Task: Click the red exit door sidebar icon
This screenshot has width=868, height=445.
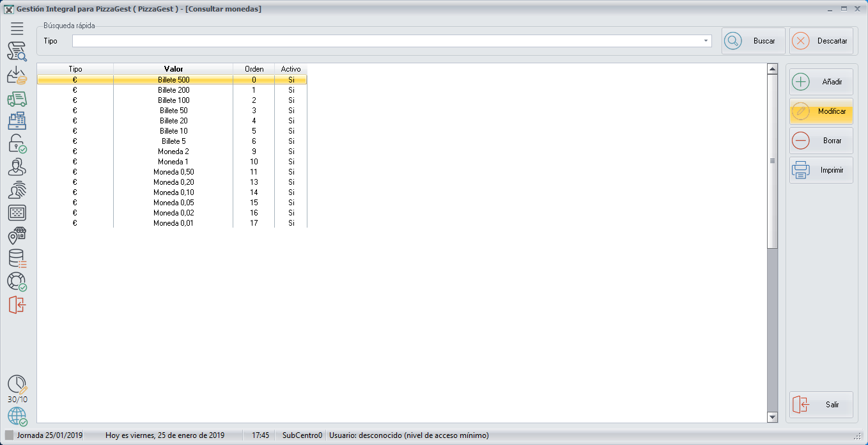Action: coord(17,304)
